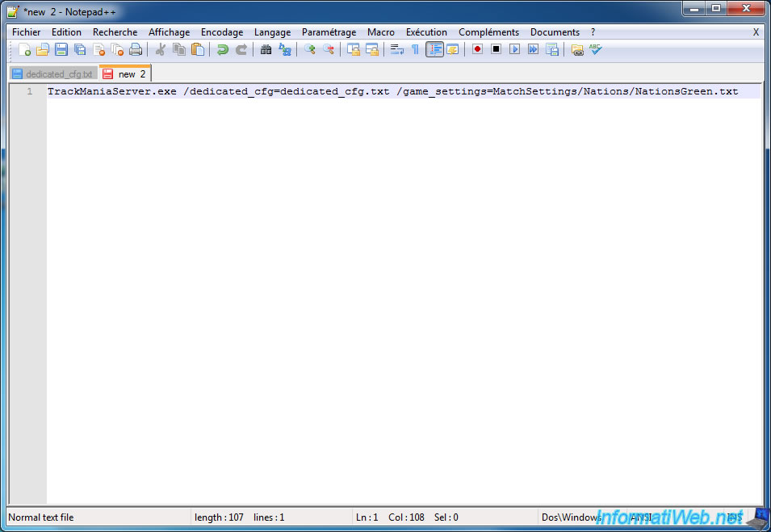The width and height of the screenshot is (771, 532).
Task: Click the Zoom In magnifier icon
Action: point(310,49)
